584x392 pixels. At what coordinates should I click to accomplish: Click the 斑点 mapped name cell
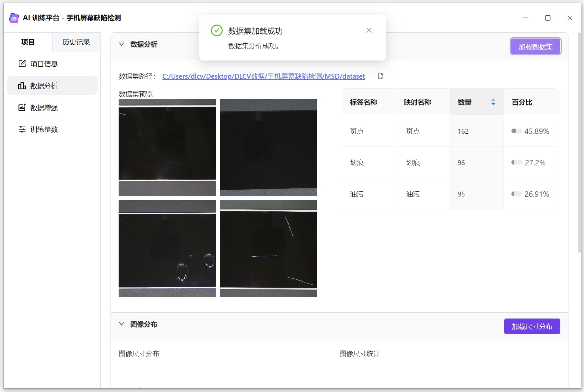pos(423,131)
